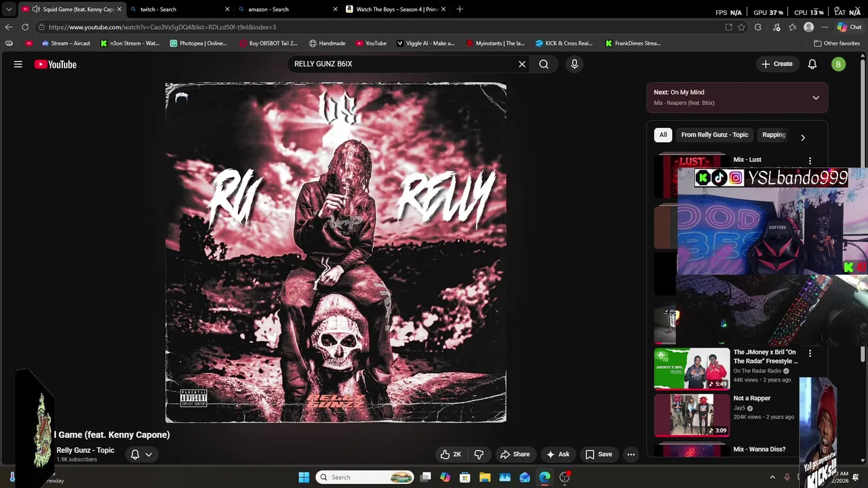Select the All filter chip
868x488 pixels.
point(663,135)
